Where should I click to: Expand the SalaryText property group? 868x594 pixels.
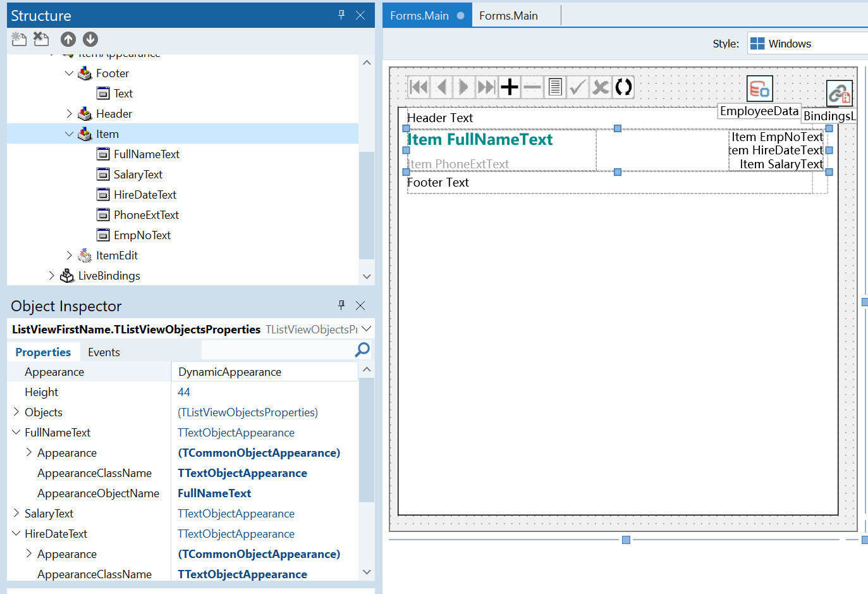16,514
